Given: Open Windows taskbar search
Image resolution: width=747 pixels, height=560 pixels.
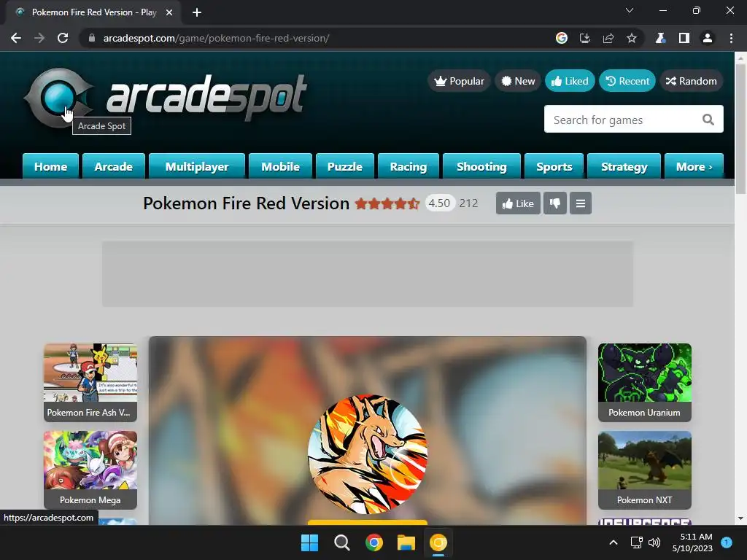Looking at the screenshot, I should coord(341,542).
